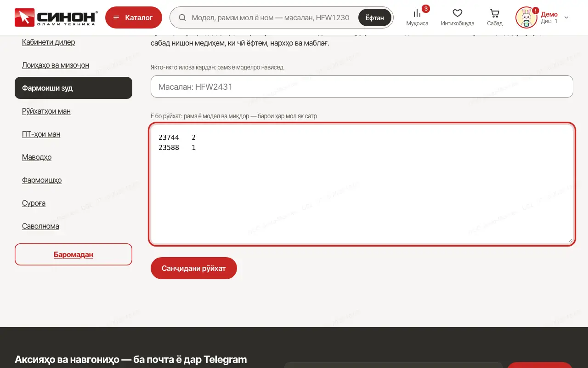Open Суроға in the sidebar
The width and height of the screenshot is (588, 368).
coord(34,203)
